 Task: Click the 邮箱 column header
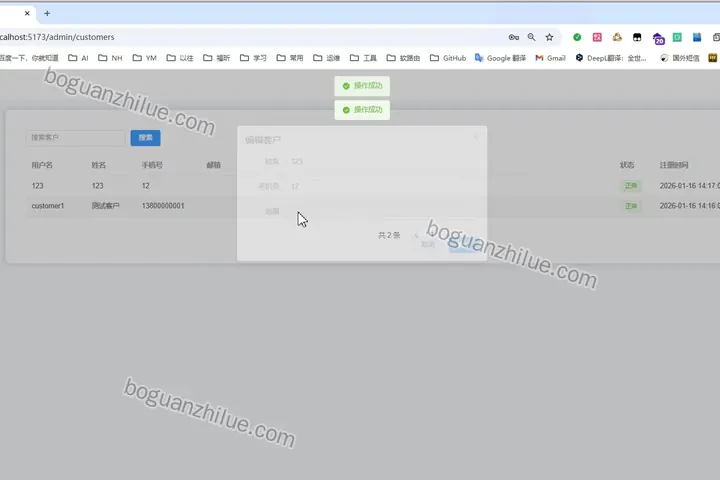point(214,165)
